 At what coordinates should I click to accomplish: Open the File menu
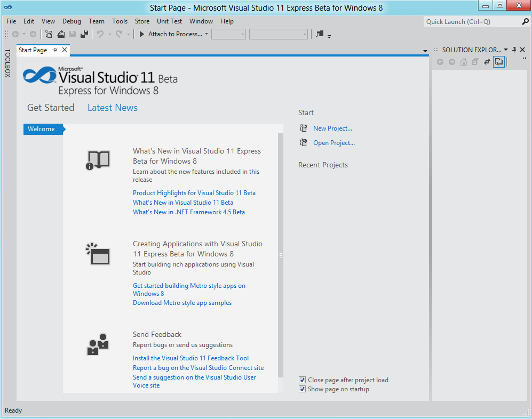click(x=11, y=21)
